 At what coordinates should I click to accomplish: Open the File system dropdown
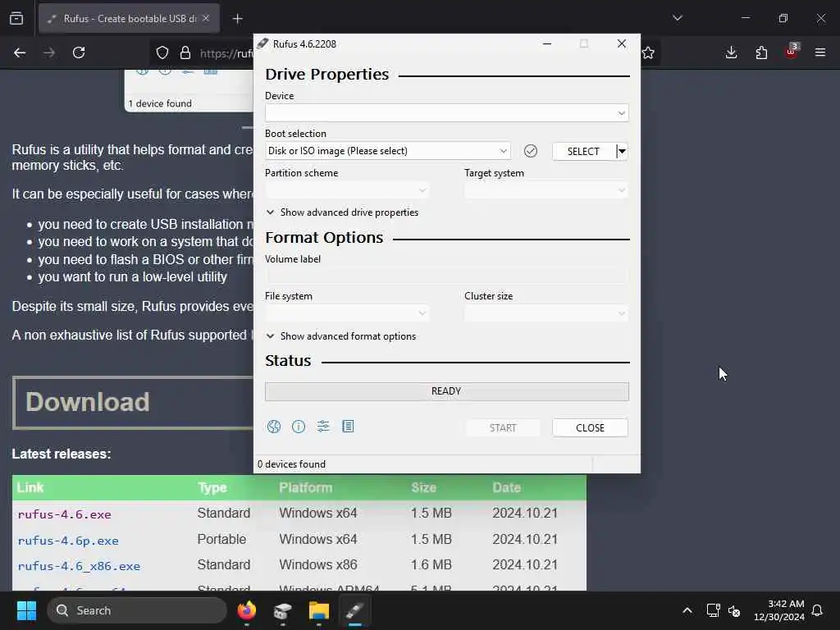tap(347, 313)
